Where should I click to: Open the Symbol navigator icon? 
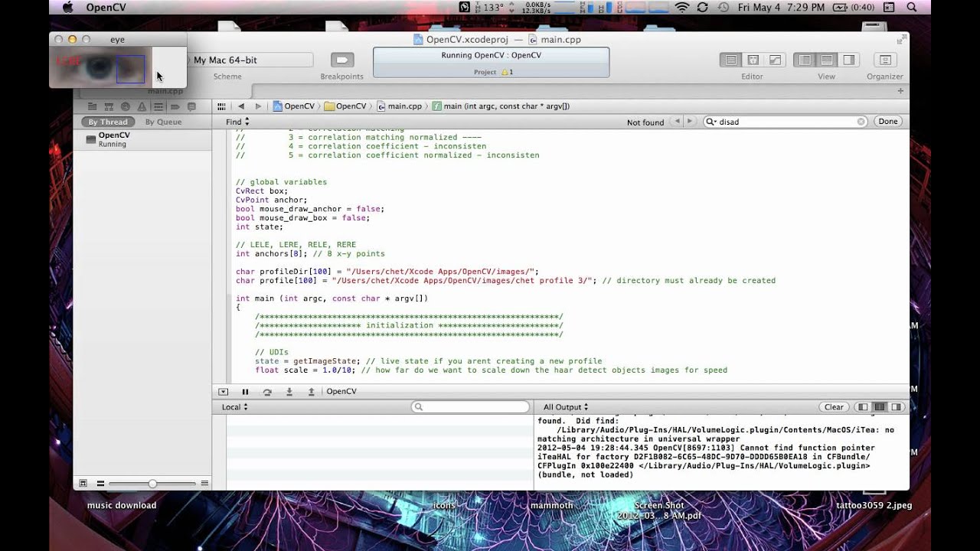109,106
